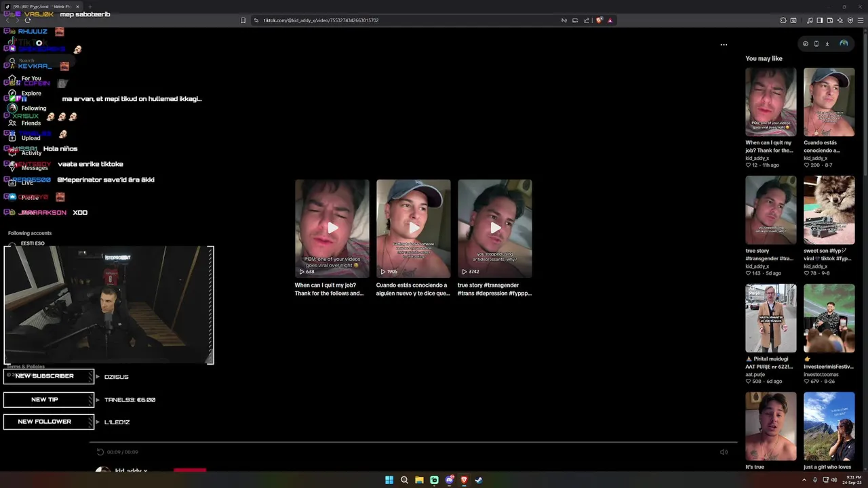Play the 'Cuando estás conociendo' center video
Screen dimensions: 868x488
tap(414, 228)
